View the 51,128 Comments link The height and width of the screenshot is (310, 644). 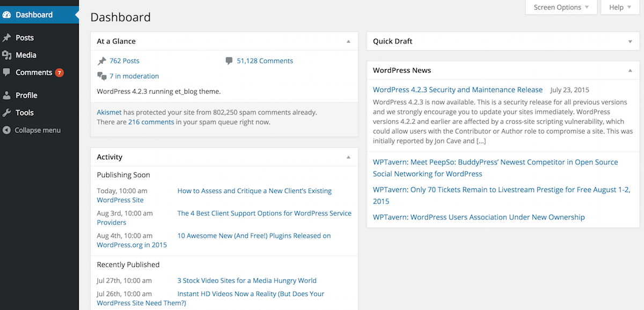(265, 61)
